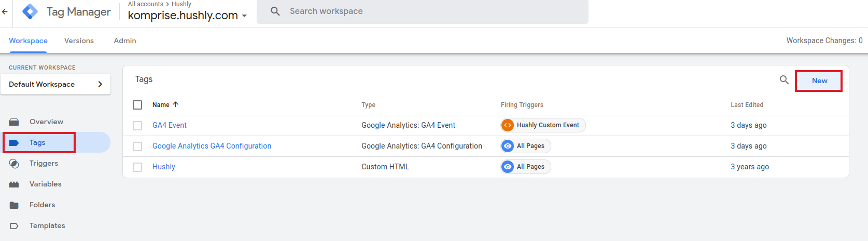Click the search magnifier in search bar
868x241 pixels.
click(275, 11)
